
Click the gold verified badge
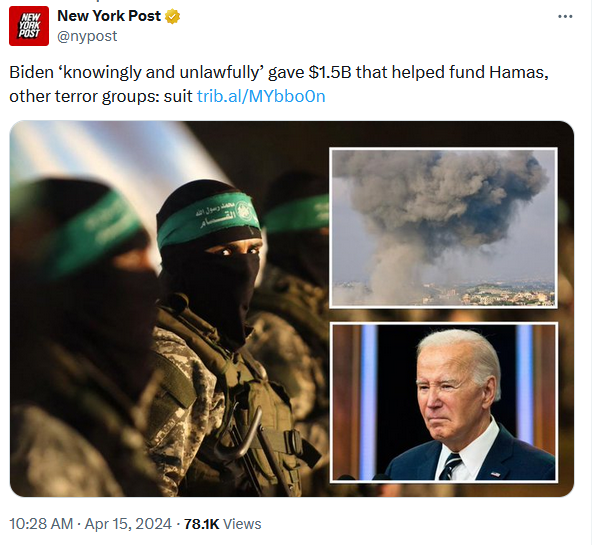pos(173,16)
